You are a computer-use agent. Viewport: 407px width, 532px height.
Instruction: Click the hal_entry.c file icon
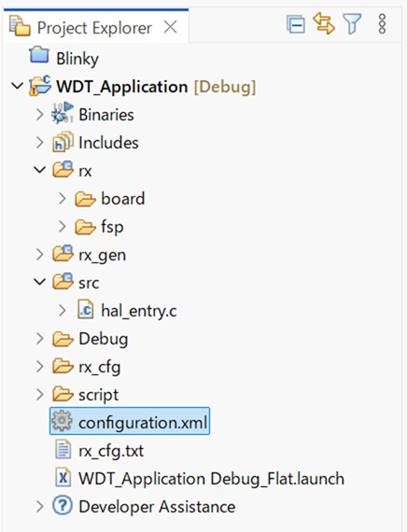[85, 309]
